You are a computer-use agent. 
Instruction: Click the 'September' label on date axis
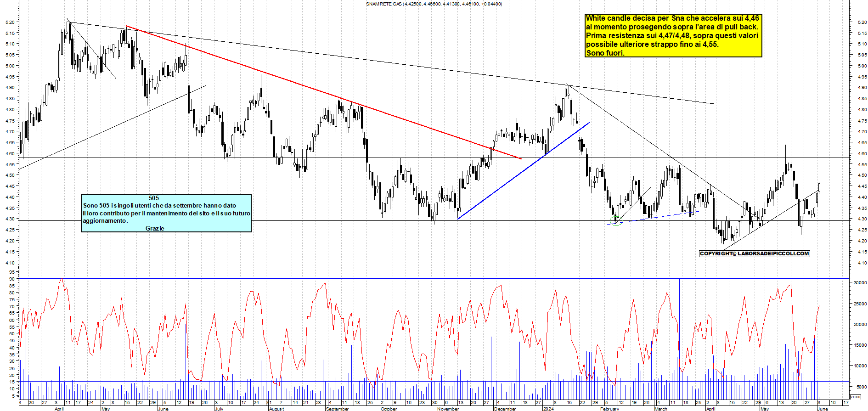tap(337, 409)
